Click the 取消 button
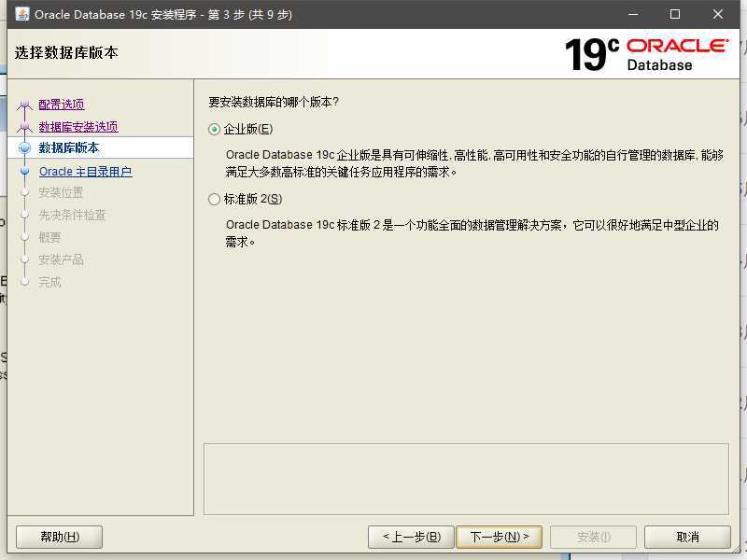747x560 pixels. tap(687, 538)
